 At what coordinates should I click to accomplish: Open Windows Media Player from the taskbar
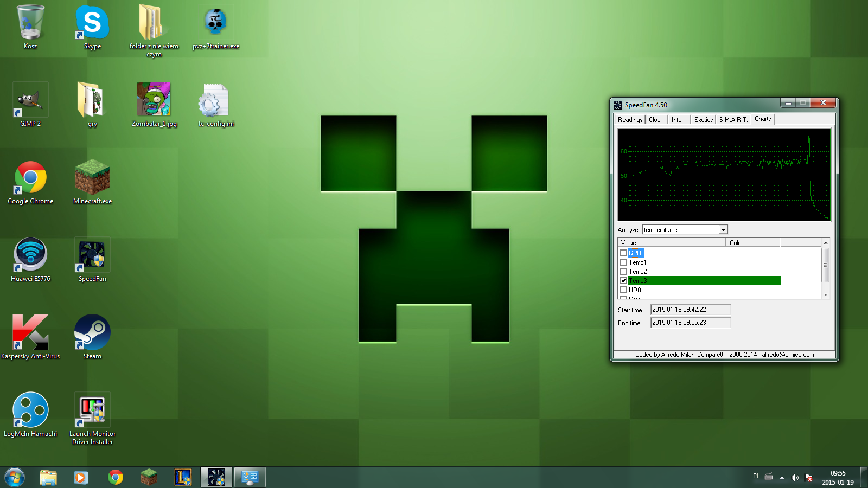pos(81,477)
